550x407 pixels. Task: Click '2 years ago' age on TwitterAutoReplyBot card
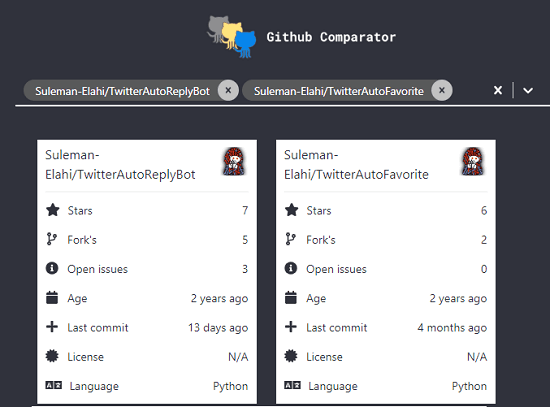coord(220,299)
